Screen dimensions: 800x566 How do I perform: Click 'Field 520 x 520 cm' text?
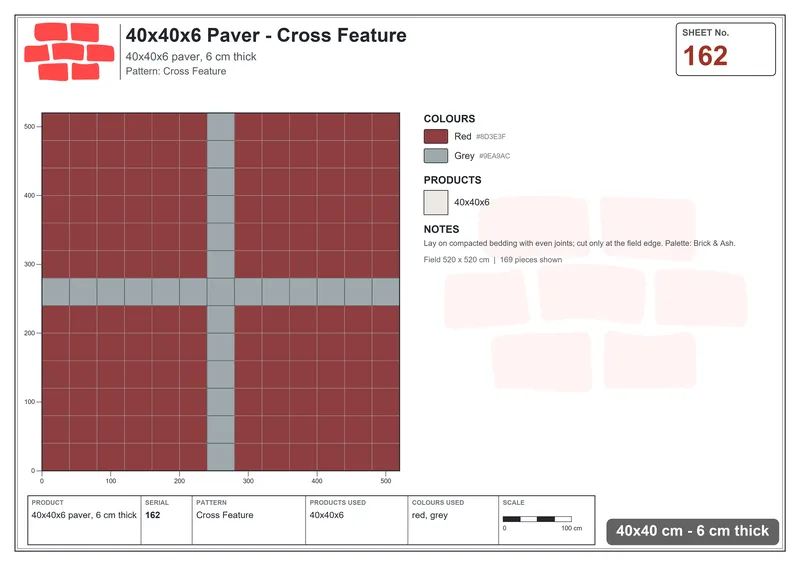[x=456, y=259]
